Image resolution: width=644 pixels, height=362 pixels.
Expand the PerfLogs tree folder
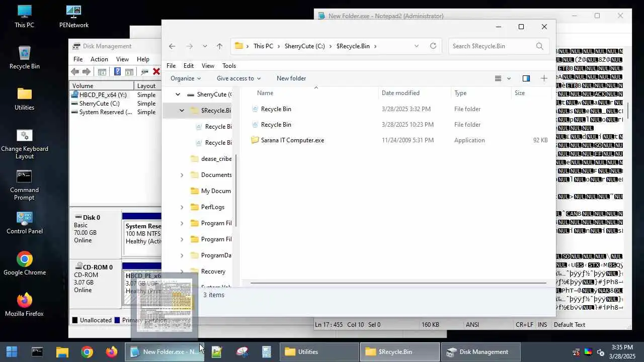pyautogui.click(x=182, y=207)
